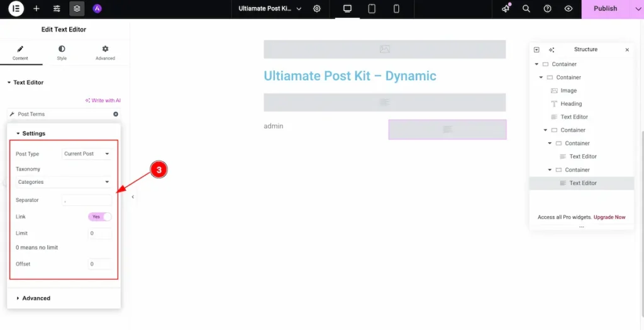
Task: Expand the Advanced section
Action: pyautogui.click(x=36, y=298)
